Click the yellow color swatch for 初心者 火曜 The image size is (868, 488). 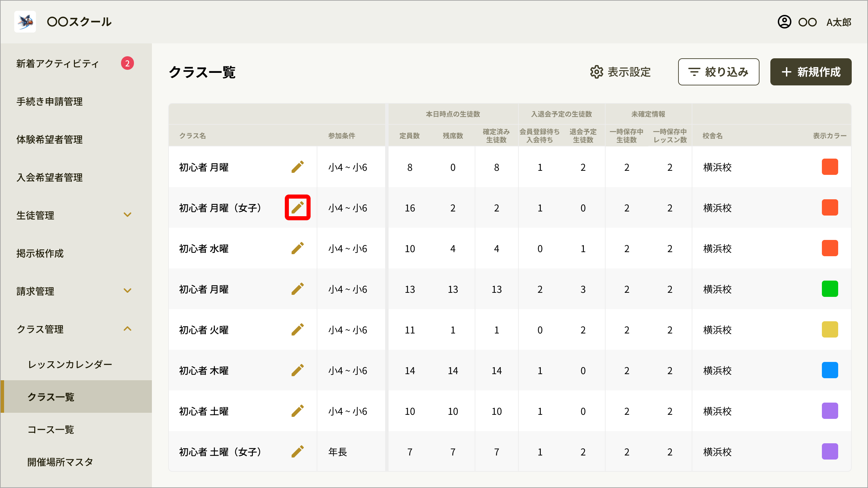coord(830,329)
